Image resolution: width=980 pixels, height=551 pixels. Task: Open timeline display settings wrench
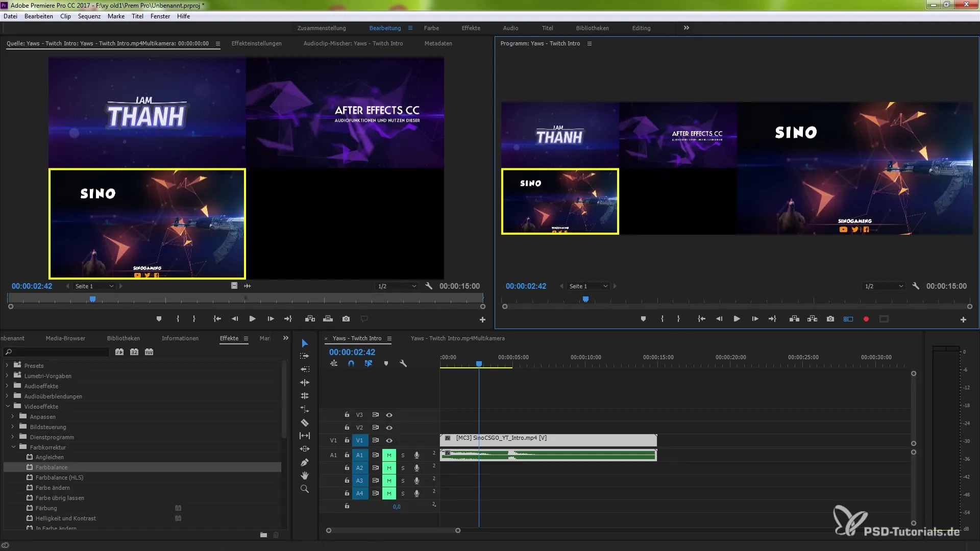point(403,364)
